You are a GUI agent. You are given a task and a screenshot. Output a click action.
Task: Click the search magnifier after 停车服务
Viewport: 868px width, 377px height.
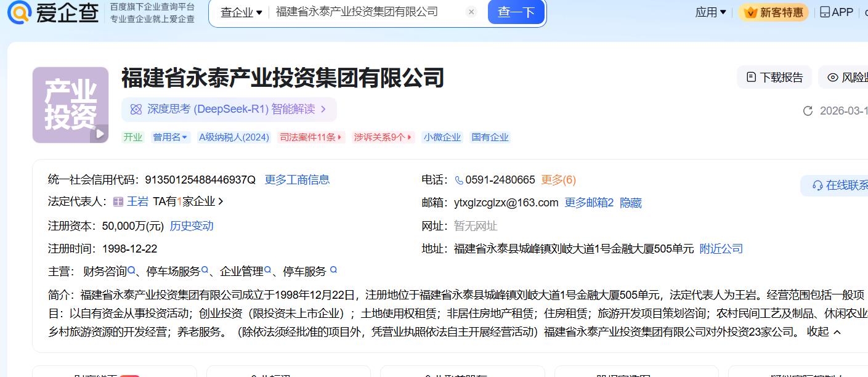[333, 270]
